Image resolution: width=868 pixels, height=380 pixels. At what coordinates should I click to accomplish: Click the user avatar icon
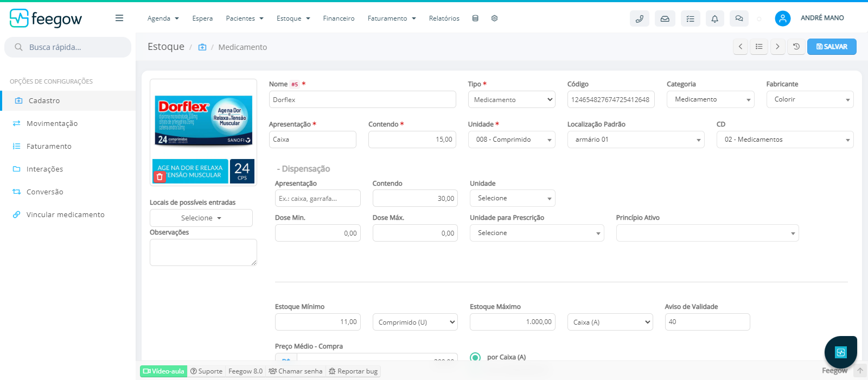(x=782, y=18)
